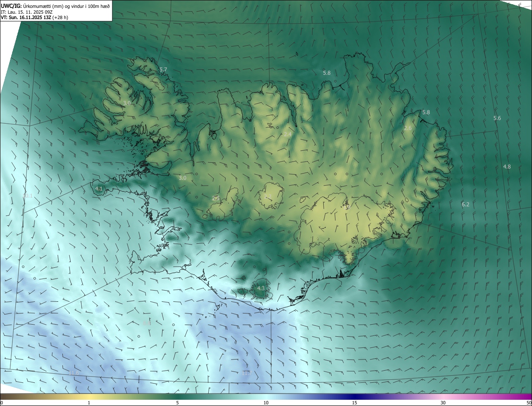This screenshot has width=532, height=406.
Task: Click the "1" tick label on the color scale
Action: 89,403
